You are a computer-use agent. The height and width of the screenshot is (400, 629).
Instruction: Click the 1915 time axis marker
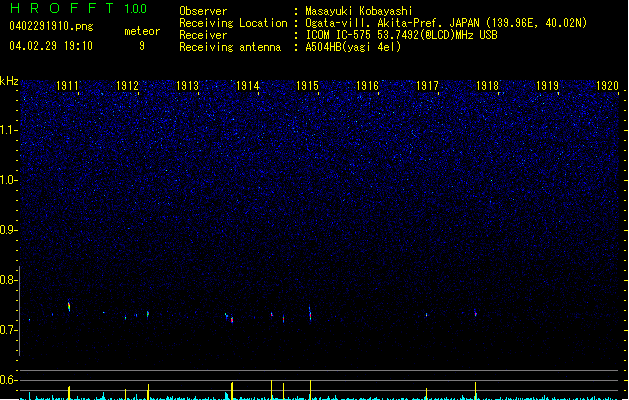tap(307, 86)
